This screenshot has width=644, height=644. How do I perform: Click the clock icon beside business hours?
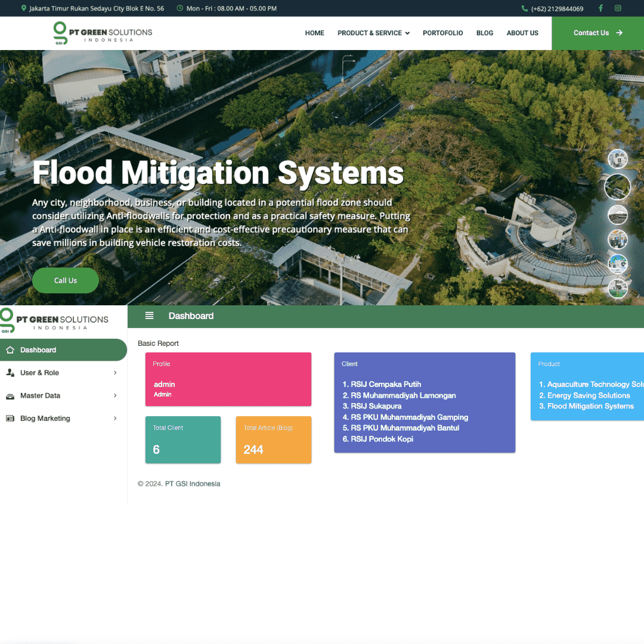pos(180,8)
